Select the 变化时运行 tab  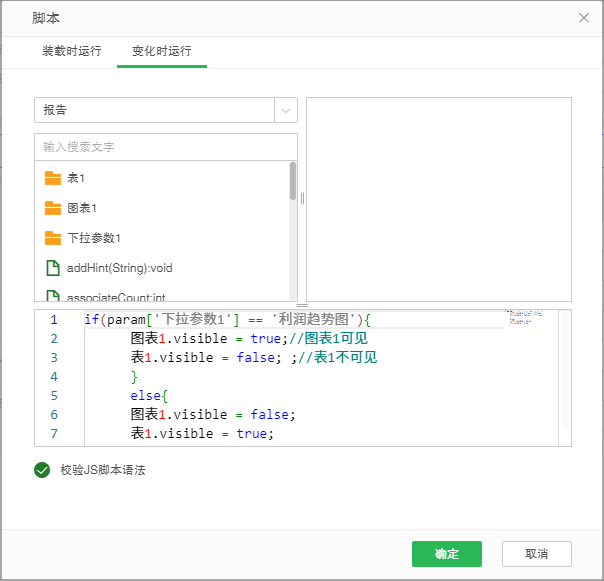tap(162, 51)
